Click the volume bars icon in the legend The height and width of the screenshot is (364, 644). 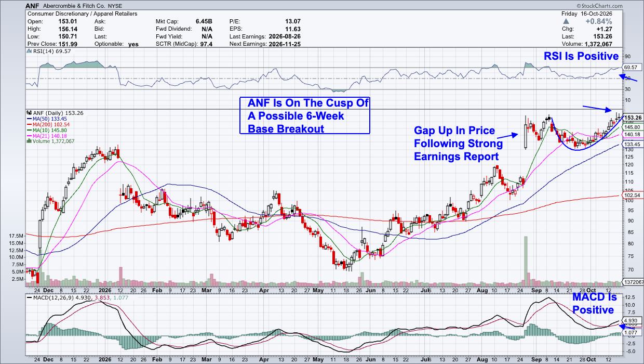coord(28,141)
